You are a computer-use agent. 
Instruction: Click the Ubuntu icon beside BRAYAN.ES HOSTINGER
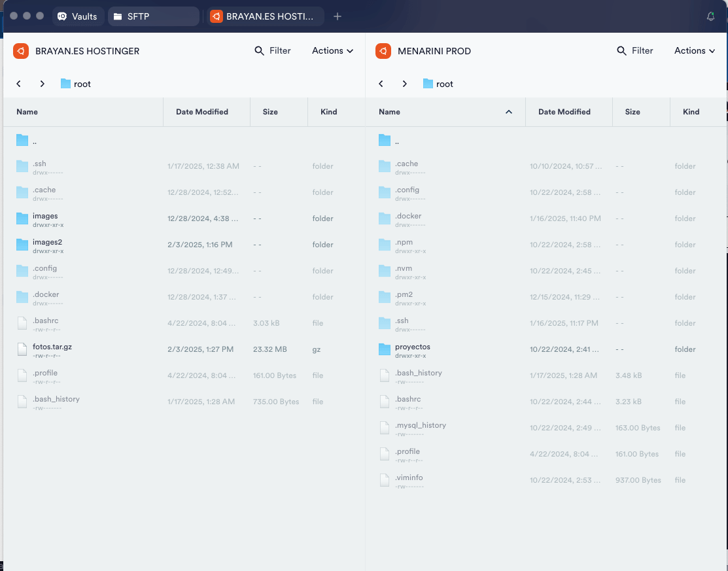[21, 51]
